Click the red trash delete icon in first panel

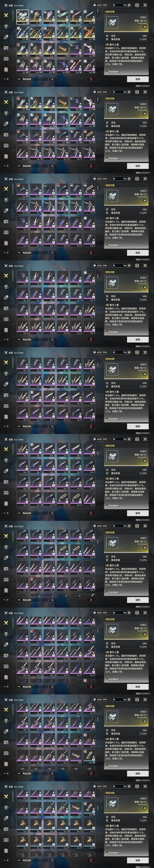[91, 79]
